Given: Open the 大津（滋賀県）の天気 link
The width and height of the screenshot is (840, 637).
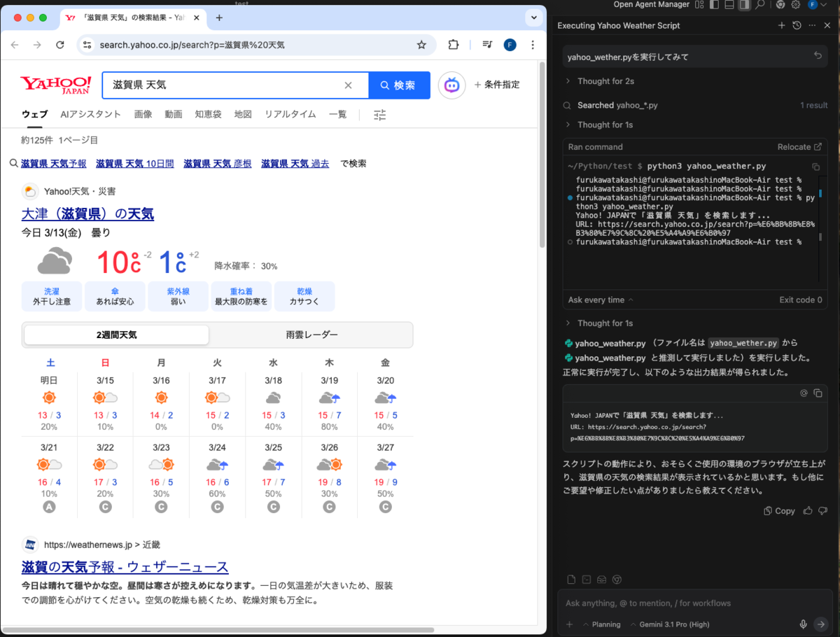Looking at the screenshot, I should tap(87, 213).
